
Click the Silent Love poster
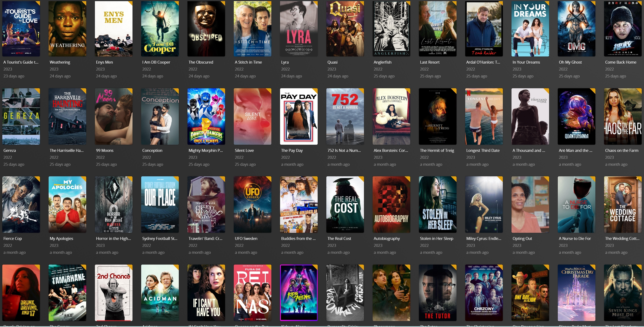(x=252, y=116)
